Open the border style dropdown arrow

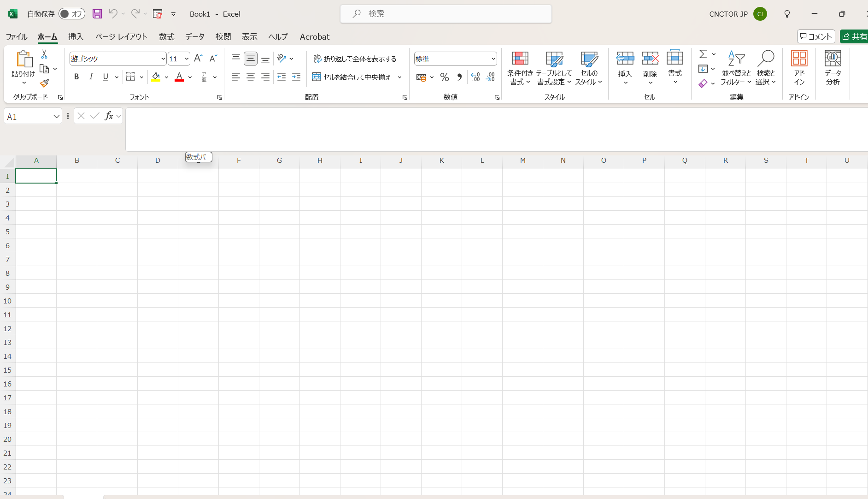click(141, 77)
